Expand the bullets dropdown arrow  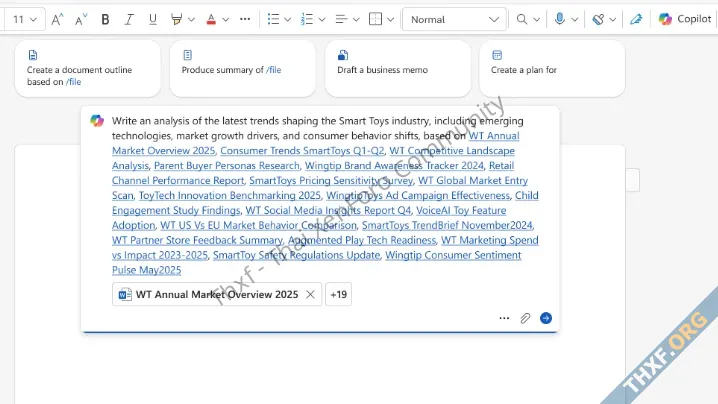[288, 20]
